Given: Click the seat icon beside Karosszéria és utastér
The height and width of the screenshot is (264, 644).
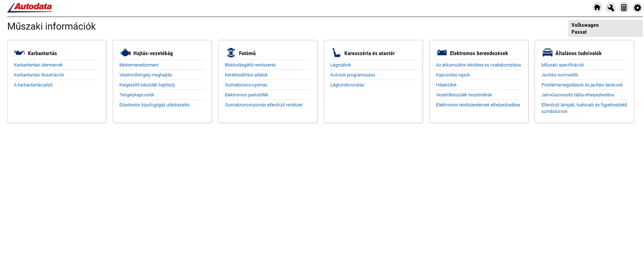Looking at the screenshot, I should [336, 53].
